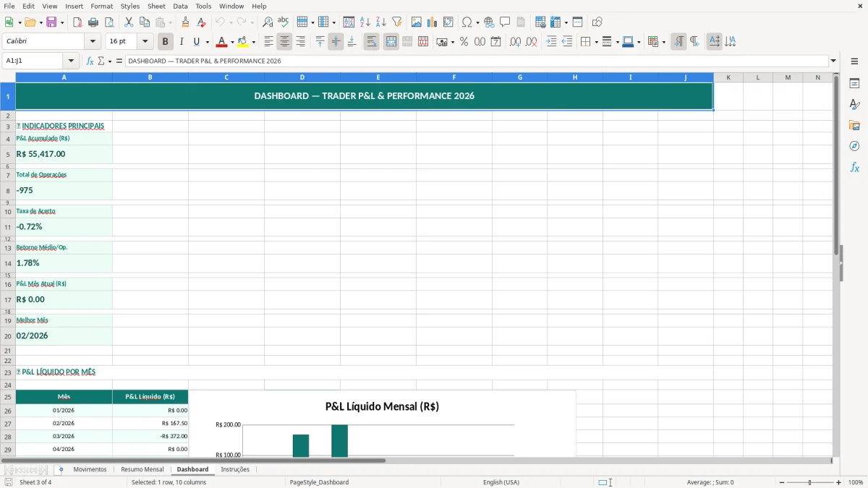Viewport: 868px width, 488px height.
Task: Select cell showing R$ 55,417.00
Action: coord(64,154)
